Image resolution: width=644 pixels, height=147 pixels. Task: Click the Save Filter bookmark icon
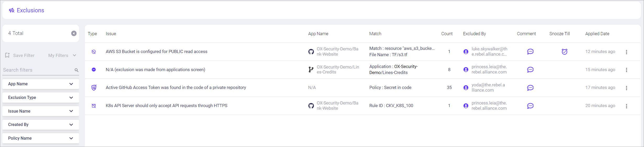(x=7, y=55)
